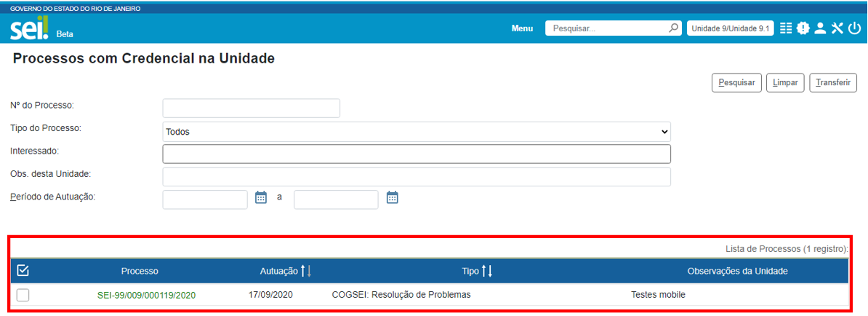
Task: Check the box for process SEI-99/009/000119/2020
Action: (x=23, y=295)
